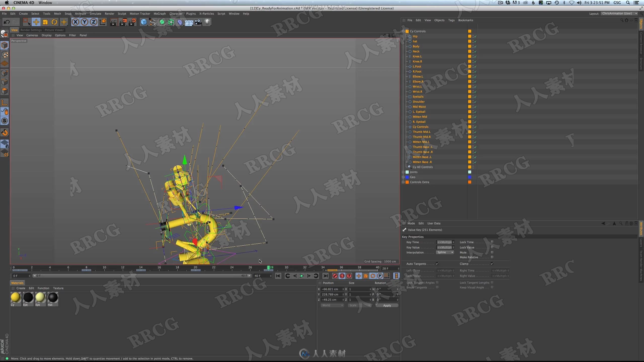Open the MoGraph menu
Screen dimensions: 644x362
tap(159, 14)
